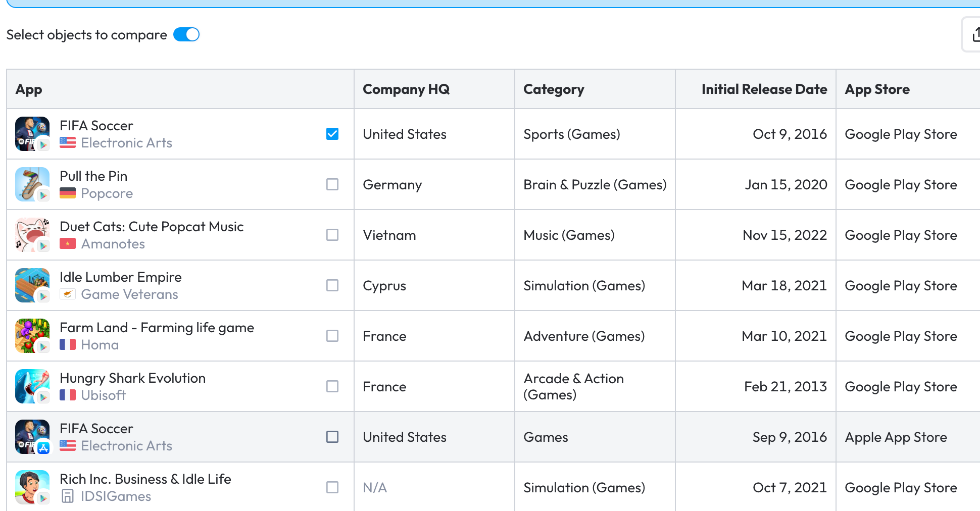Click the Vietnam flag beside Amanotes

coord(68,244)
